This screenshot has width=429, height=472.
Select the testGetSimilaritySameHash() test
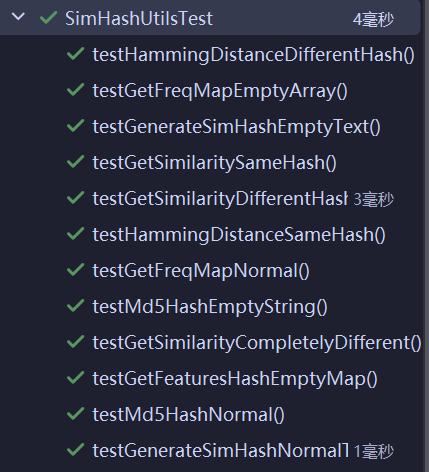coord(214,163)
